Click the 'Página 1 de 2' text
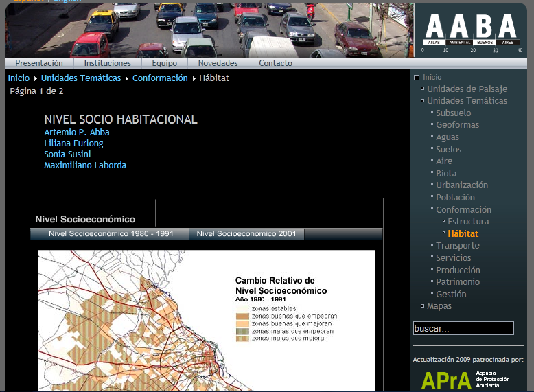The image size is (534, 392). coord(36,91)
